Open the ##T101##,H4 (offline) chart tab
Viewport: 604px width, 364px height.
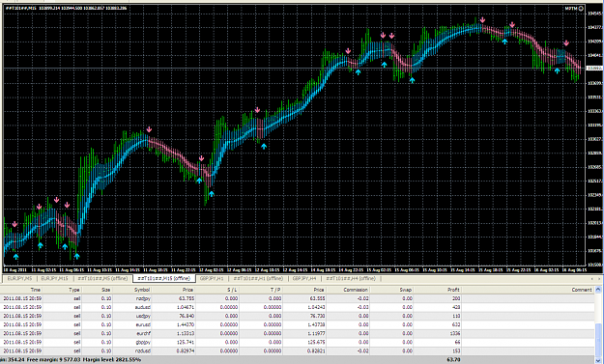click(x=351, y=278)
